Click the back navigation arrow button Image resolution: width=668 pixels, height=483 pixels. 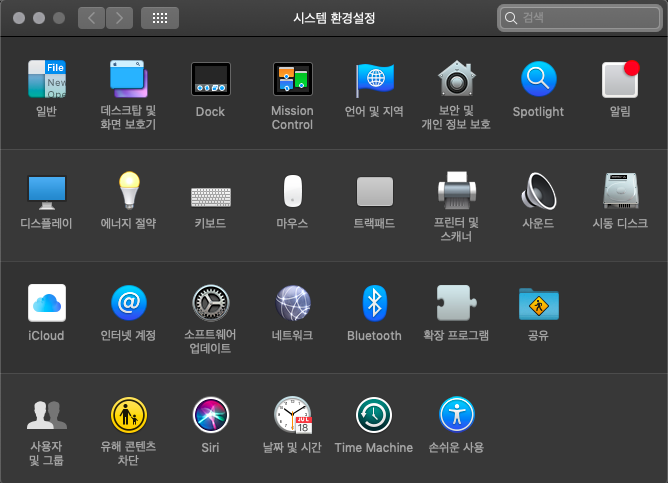pyautogui.click(x=91, y=18)
